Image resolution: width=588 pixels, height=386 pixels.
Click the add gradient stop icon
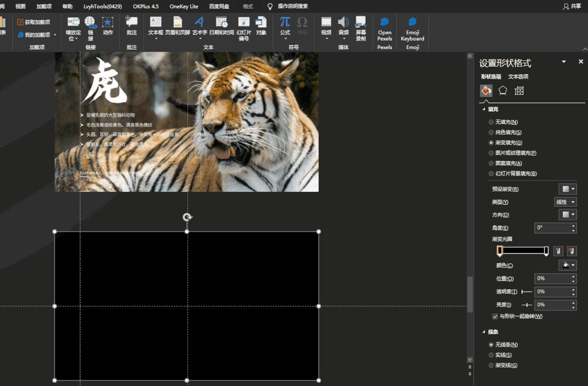point(558,251)
